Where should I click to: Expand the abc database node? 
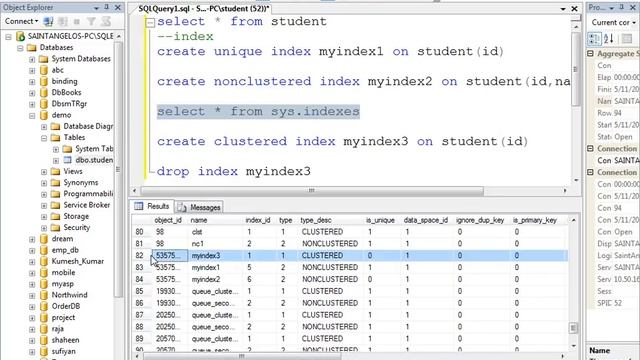pyautogui.click(x=32, y=71)
